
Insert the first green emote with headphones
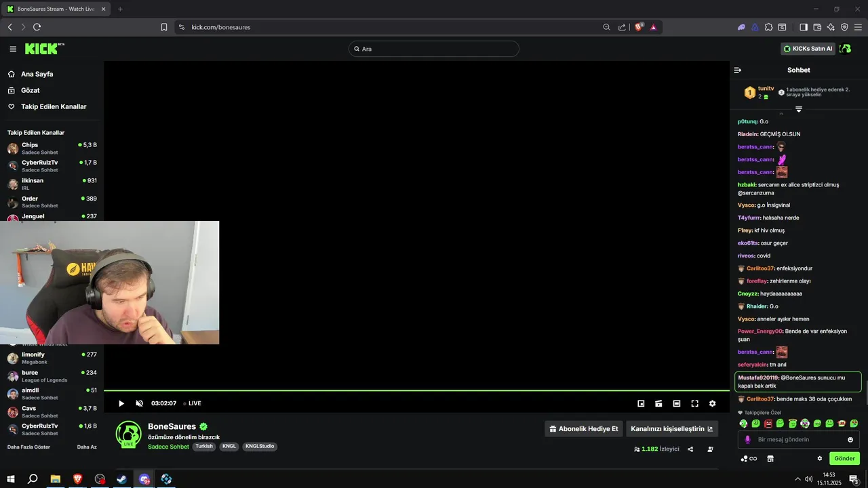click(x=743, y=424)
